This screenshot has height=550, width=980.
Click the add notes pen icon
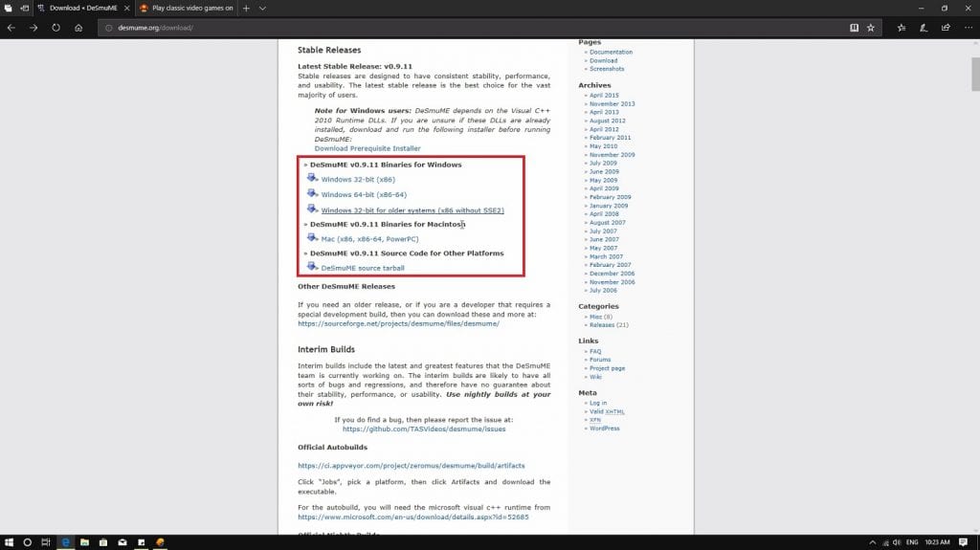(x=924, y=28)
